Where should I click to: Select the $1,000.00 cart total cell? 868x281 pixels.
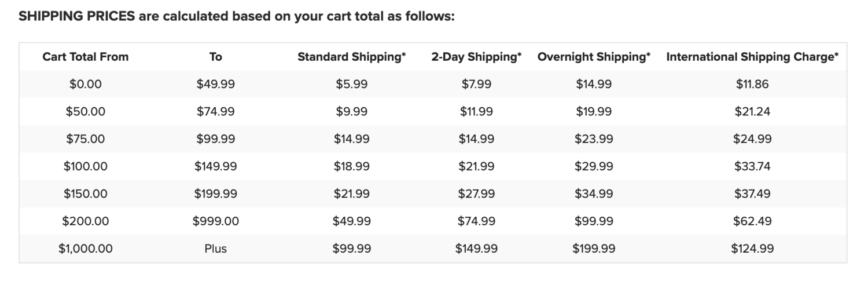86,249
